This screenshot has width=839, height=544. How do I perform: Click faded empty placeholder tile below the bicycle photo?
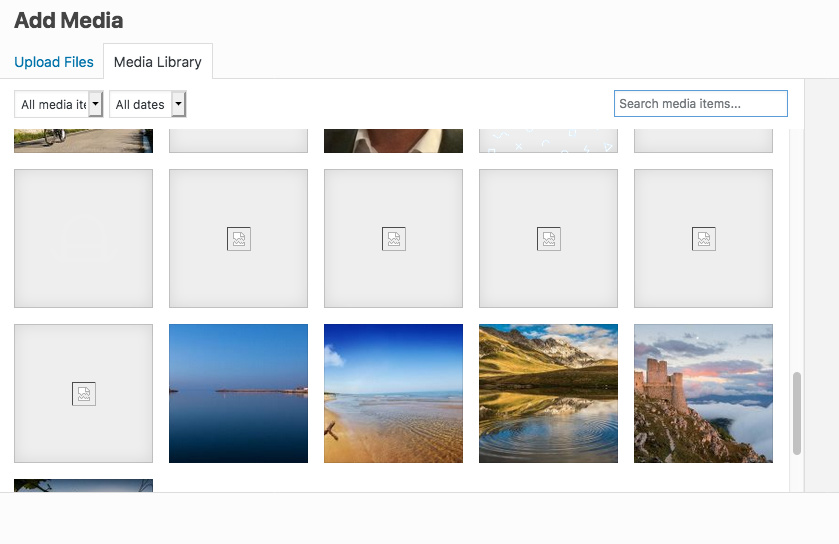click(83, 238)
